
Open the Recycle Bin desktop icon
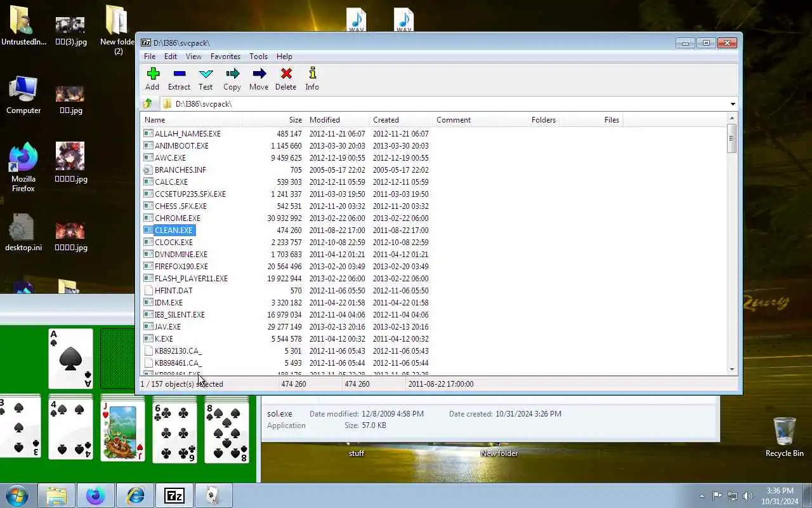click(785, 437)
